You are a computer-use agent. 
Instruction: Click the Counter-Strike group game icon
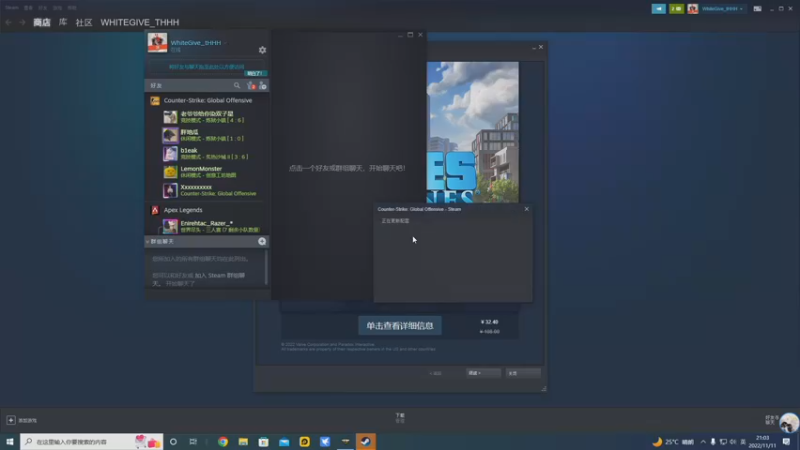(x=155, y=101)
